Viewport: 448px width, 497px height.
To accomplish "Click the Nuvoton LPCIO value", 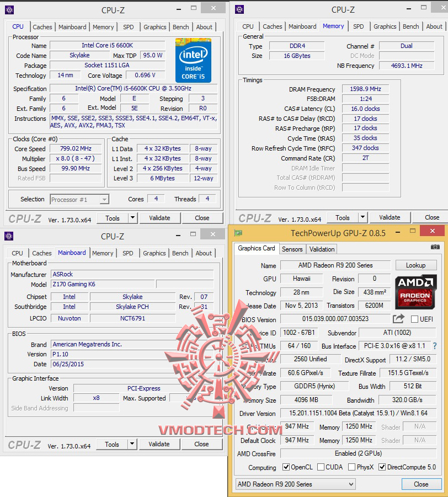I will tap(69, 318).
